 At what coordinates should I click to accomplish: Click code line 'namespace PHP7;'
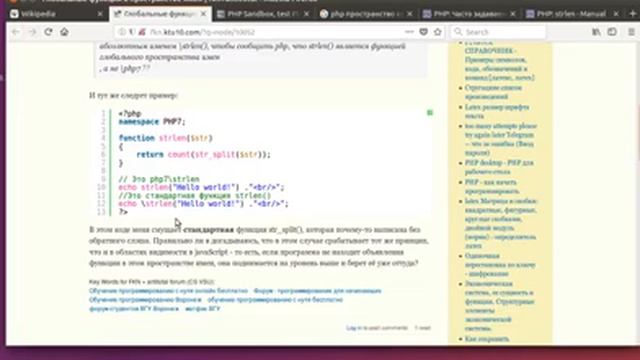click(152, 122)
